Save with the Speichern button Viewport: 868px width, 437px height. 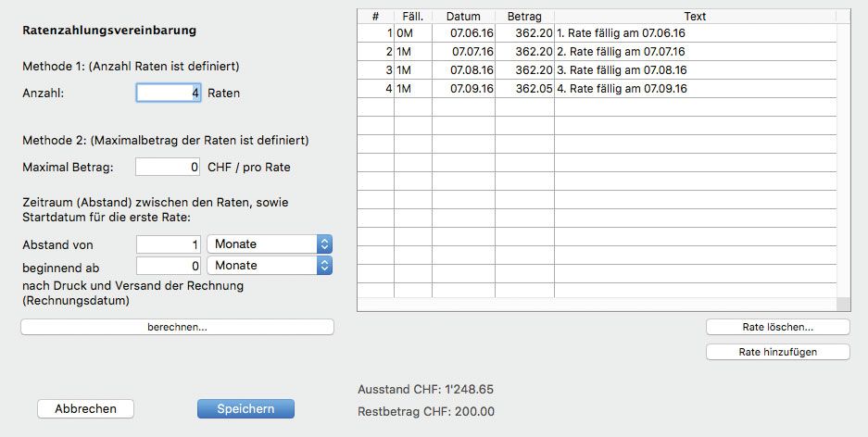pyautogui.click(x=245, y=409)
